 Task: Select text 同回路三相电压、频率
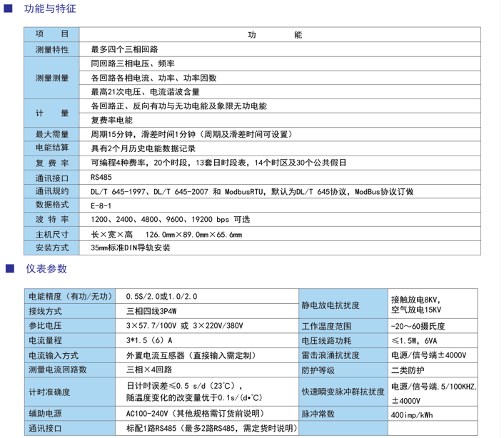tap(133, 63)
